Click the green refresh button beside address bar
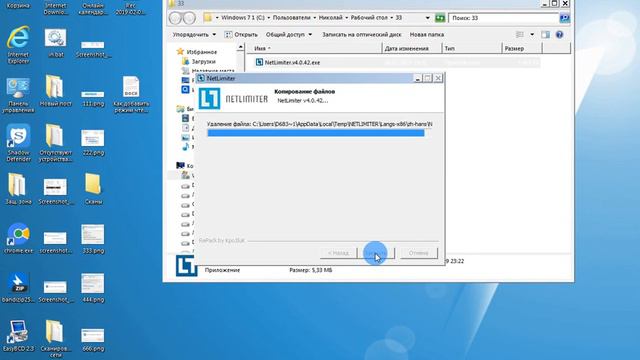Screen dimensions: 640x360 [x=440, y=18]
